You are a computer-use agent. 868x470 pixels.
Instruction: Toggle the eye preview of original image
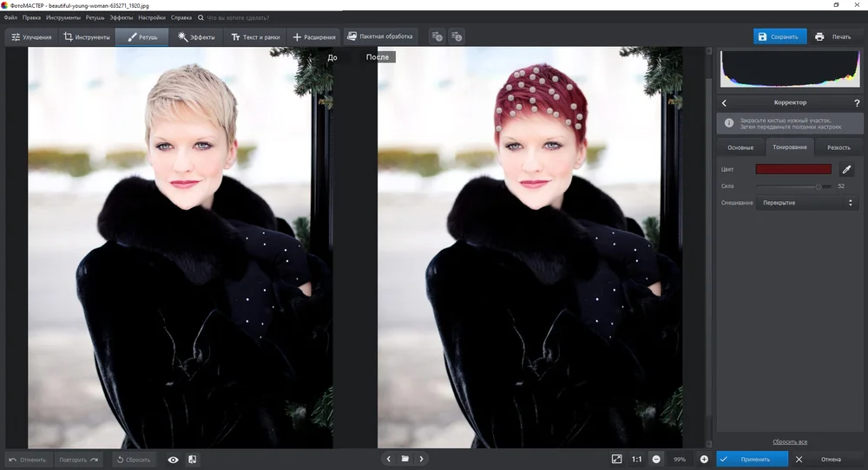pyautogui.click(x=173, y=460)
